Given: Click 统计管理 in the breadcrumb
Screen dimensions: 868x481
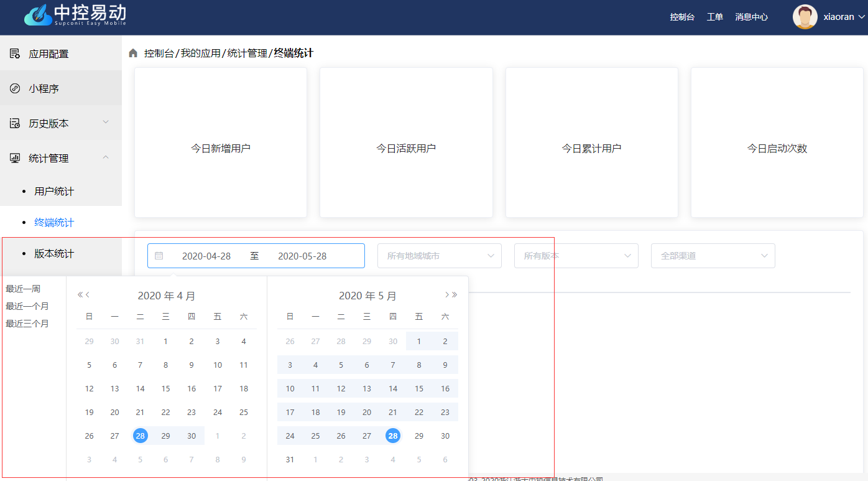Looking at the screenshot, I should pyautogui.click(x=247, y=54).
